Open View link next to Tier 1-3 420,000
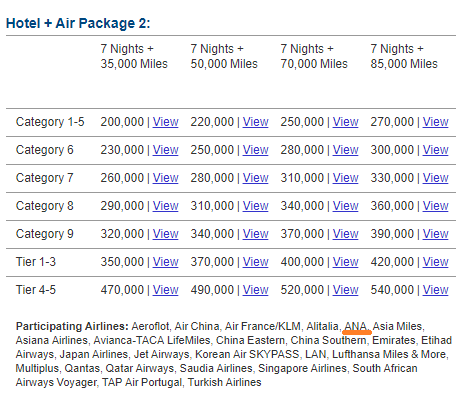Image resolution: width=470 pixels, height=410 pixels. 435,262
